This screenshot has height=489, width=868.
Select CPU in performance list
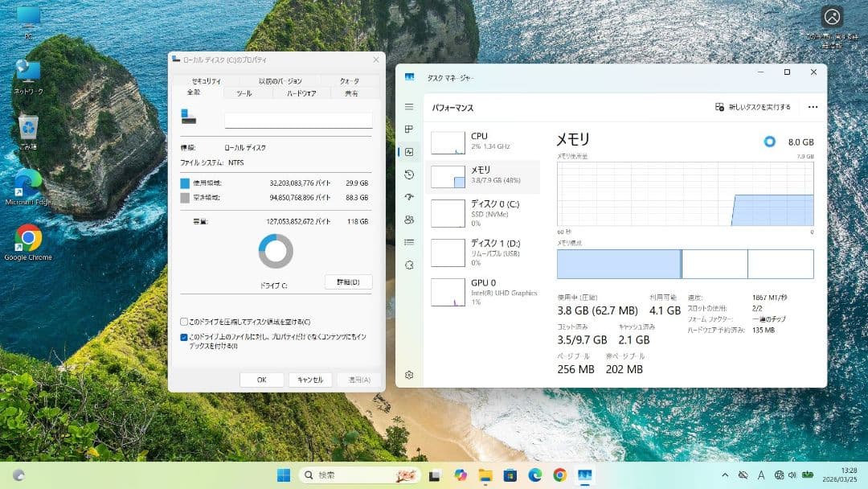pyautogui.click(x=484, y=142)
